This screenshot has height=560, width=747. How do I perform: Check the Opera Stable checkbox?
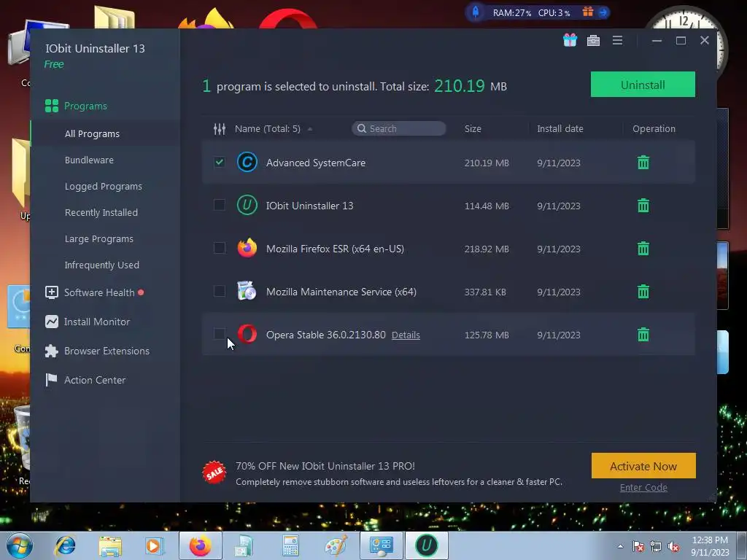[x=219, y=333]
